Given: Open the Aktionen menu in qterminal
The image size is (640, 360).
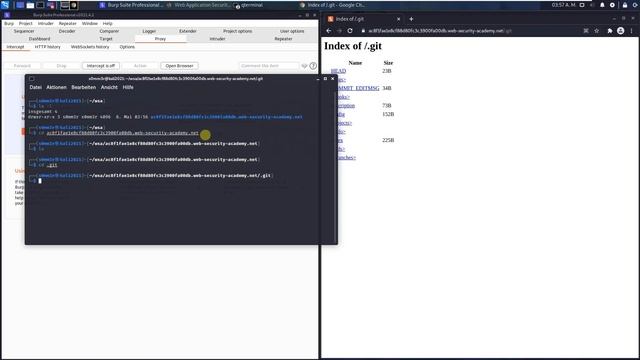Looking at the screenshot, I should click(x=56, y=87).
